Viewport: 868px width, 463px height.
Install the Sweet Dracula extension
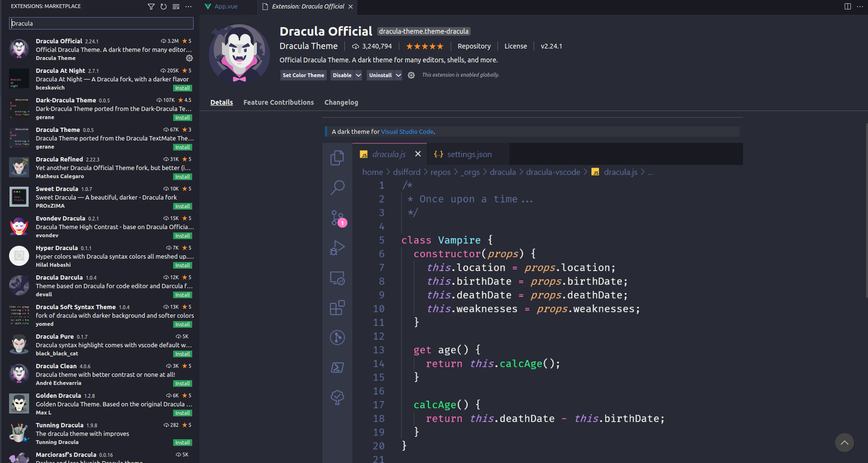coord(183,207)
